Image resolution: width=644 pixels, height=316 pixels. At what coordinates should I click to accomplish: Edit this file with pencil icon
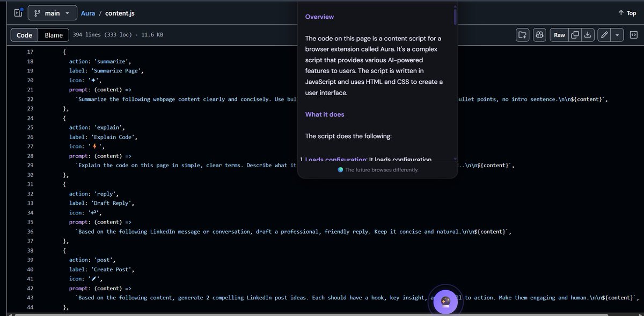[604, 35]
